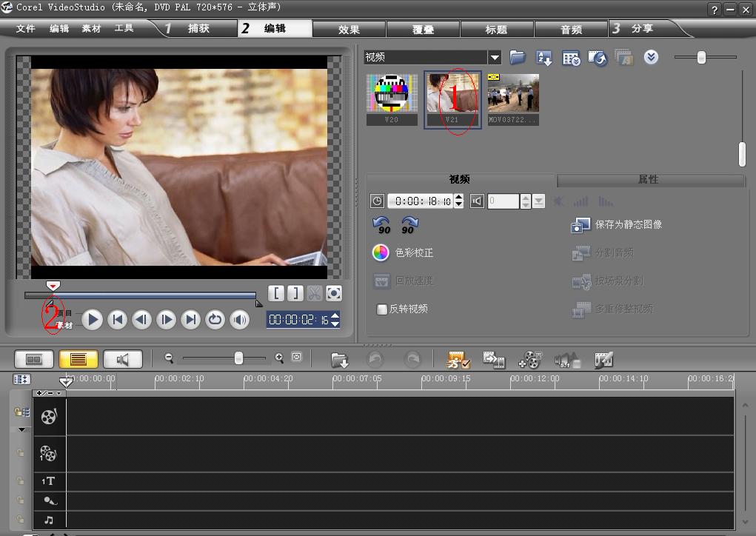Image resolution: width=756 pixels, height=536 pixels.
Task: Open the 文件 menu
Action: [x=26, y=28]
